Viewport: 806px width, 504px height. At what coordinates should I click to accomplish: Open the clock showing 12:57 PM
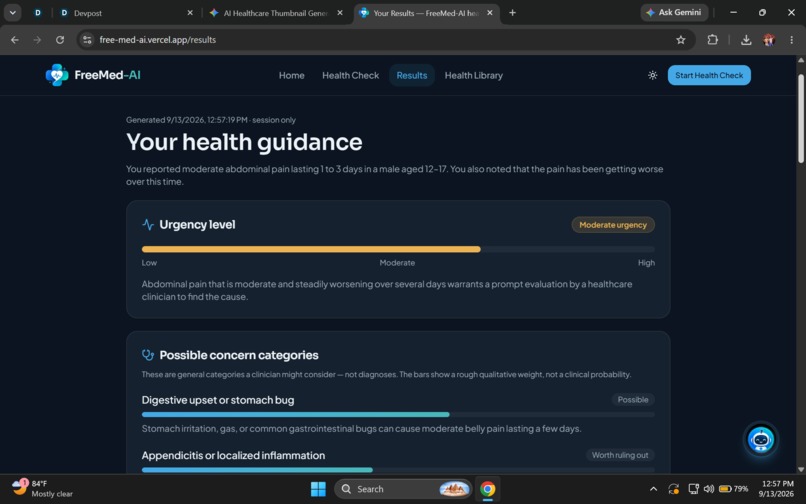coord(777,489)
